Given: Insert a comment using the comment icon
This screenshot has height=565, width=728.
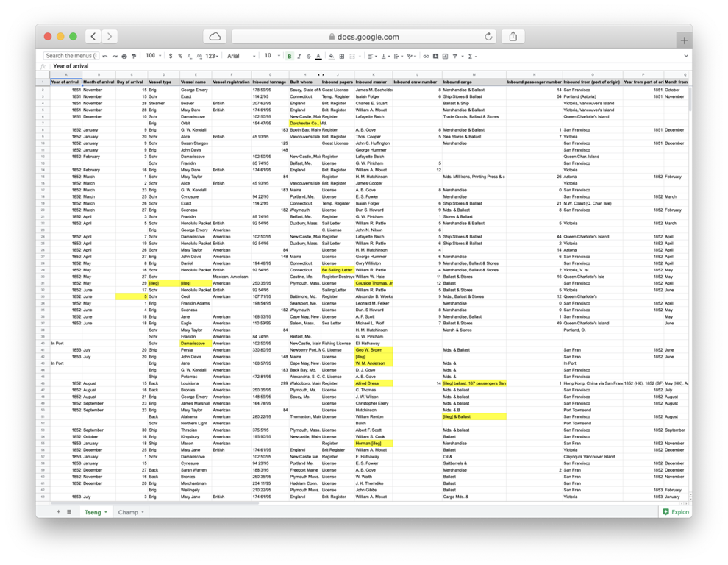Looking at the screenshot, I should [435, 56].
